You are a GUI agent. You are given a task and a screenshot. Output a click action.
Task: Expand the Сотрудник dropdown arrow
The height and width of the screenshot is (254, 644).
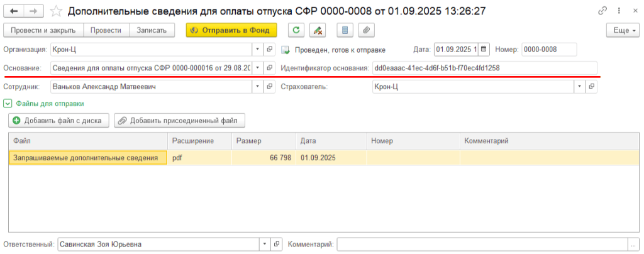(x=257, y=87)
